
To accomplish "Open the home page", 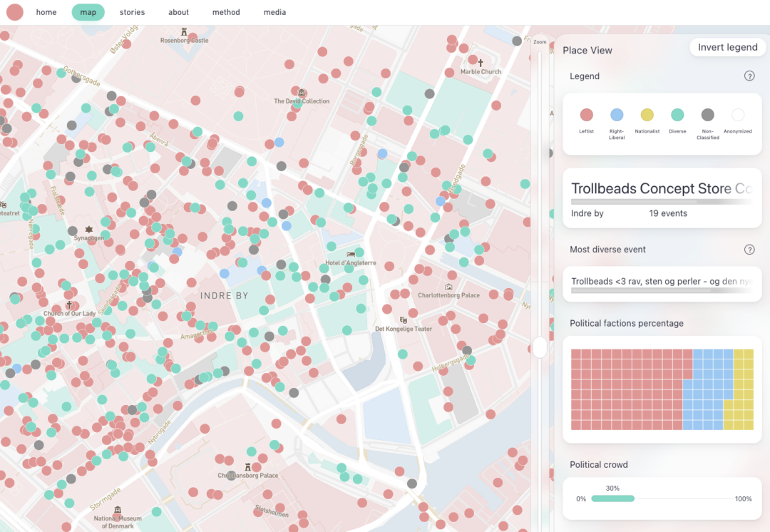I will click(46, 12).
